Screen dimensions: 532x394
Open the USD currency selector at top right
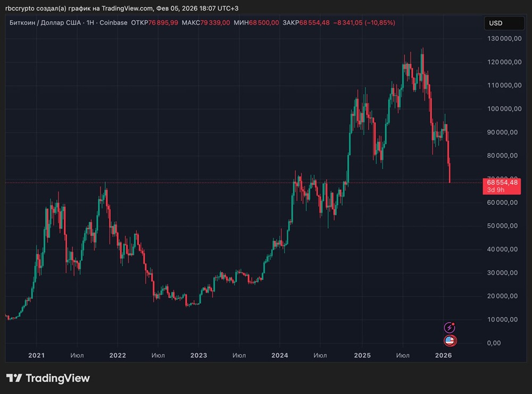pyautogui.click(x=504, y=23)
